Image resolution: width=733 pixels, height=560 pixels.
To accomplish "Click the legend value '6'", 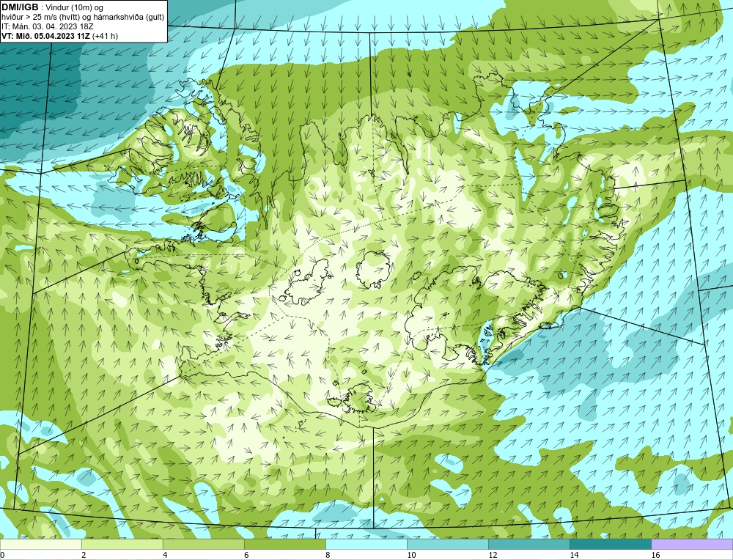I will point(246,555).
